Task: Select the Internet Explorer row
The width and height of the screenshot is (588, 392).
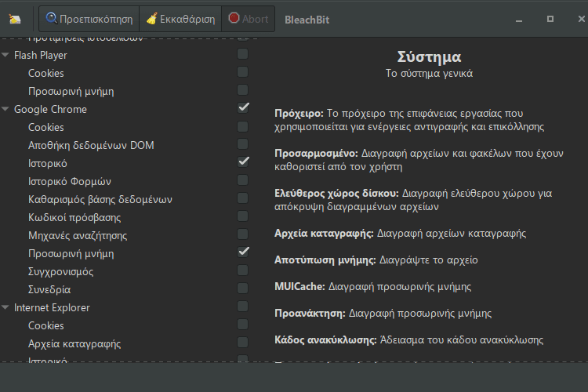Action: pos(52,307)
